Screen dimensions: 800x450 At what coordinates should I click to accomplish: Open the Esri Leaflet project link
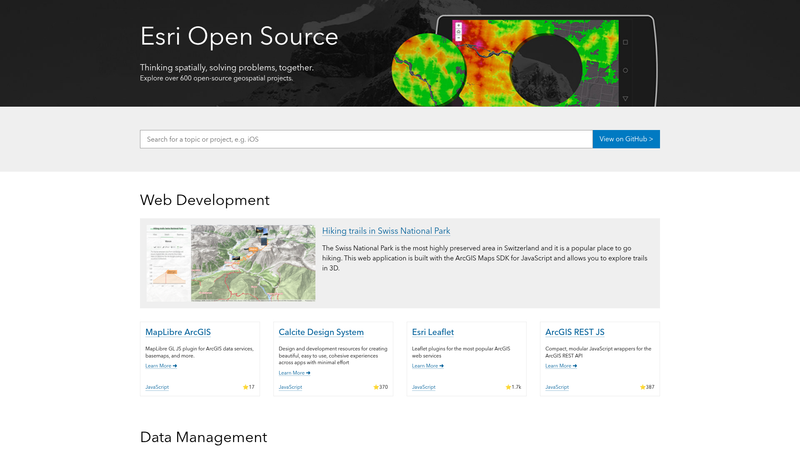[433, 332]
